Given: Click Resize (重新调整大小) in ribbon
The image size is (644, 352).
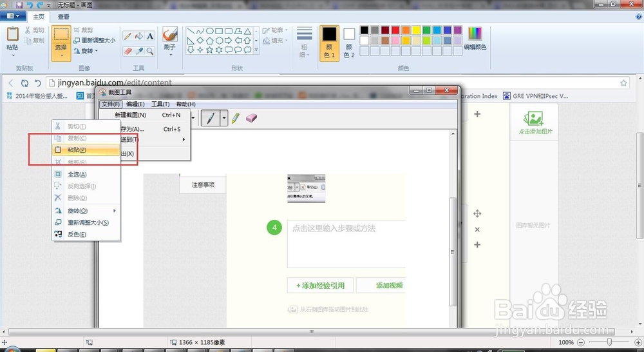Looking at the screenshot, I should point(95,41).
